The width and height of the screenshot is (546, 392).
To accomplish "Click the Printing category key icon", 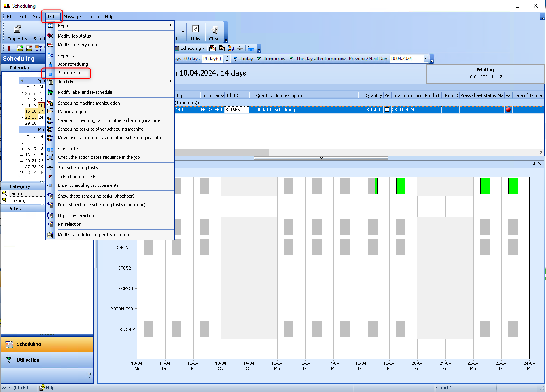I will point(5,193).
